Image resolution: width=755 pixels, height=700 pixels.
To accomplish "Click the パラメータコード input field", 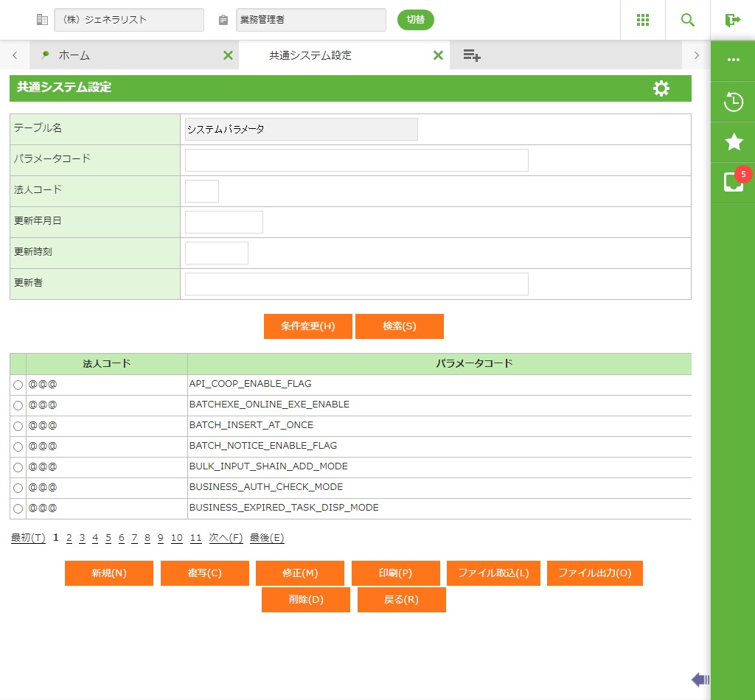I will 356,160.
